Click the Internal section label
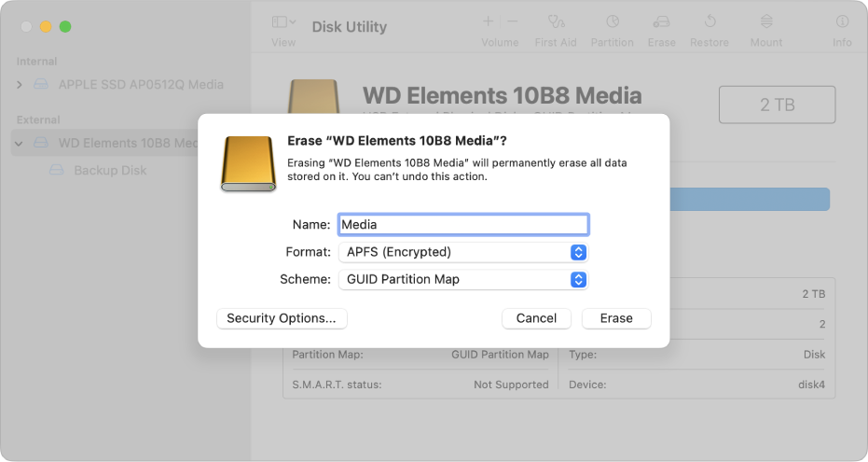 click(x=36, y=62)
